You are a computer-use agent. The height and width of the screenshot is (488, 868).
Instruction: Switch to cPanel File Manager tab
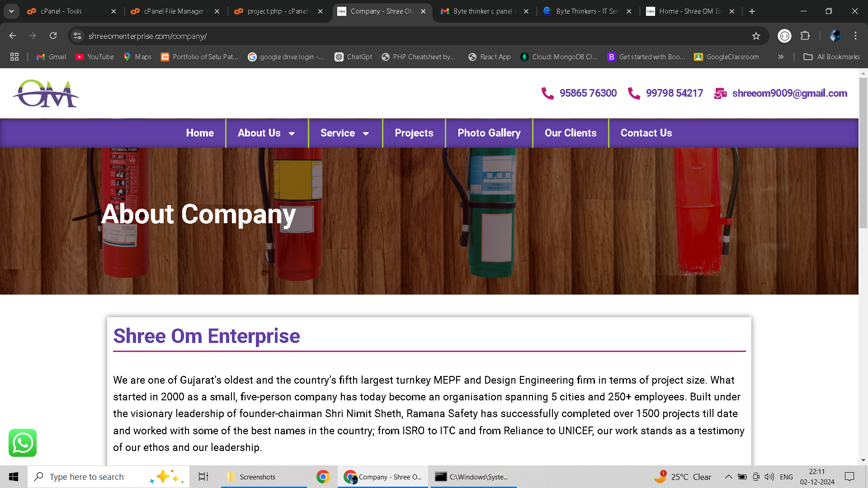[x=174, y=11]
